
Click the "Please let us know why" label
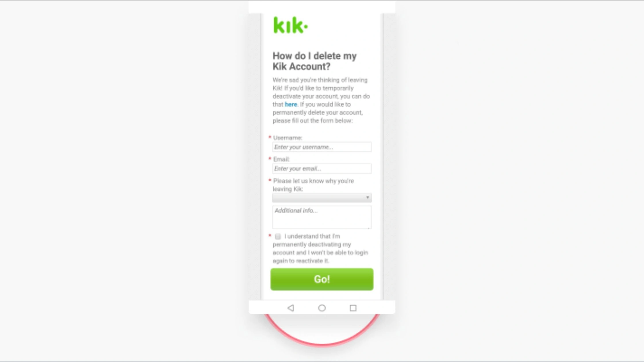click(313, 185)
